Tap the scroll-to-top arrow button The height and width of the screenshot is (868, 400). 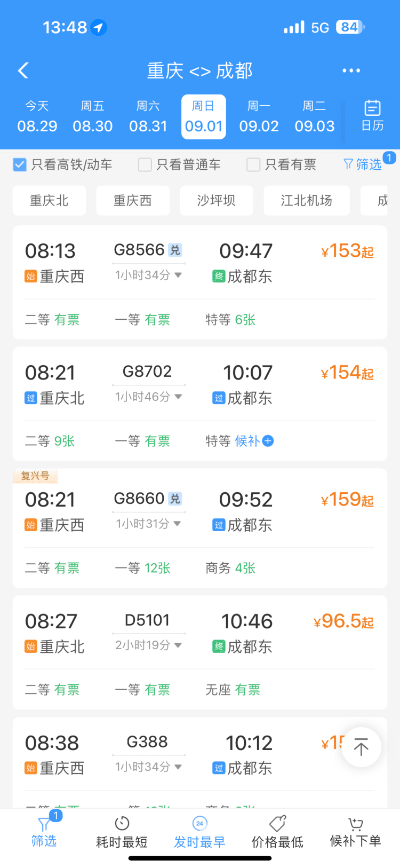[x=361, y=747]
